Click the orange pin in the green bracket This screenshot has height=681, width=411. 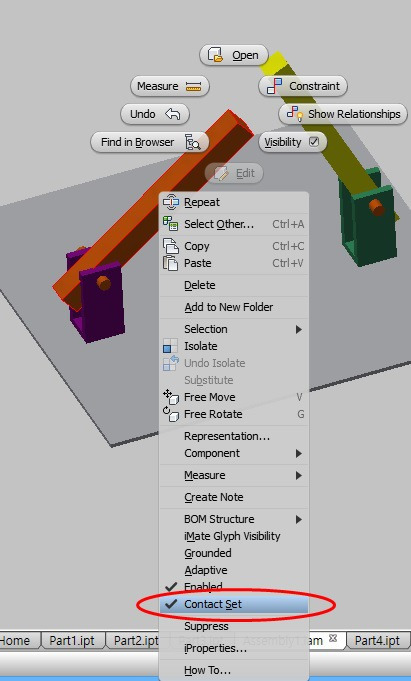(x=377, y=207)
